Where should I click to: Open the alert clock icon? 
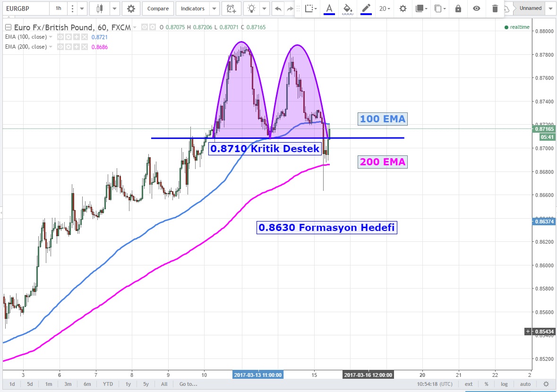point(230,9)
